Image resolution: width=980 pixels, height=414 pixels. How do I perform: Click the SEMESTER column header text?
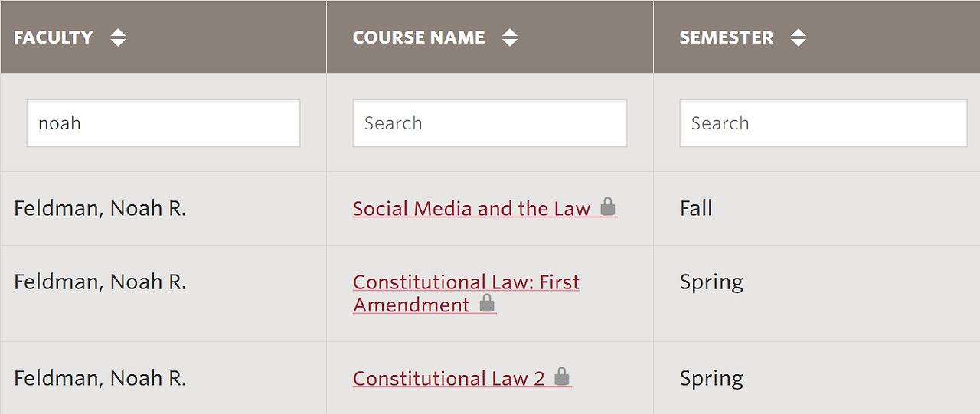coord(727,37)
